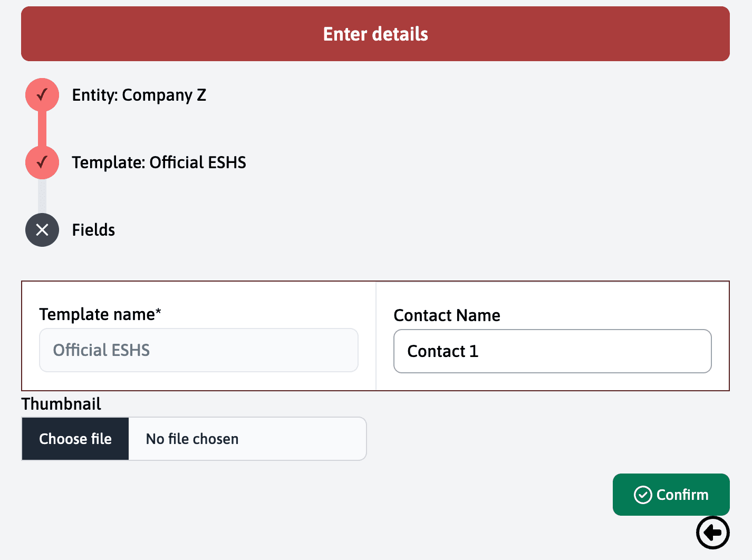752x560 pixels.
Task: Click the 'Template name*' field label
Action: (x=100, y=314)
